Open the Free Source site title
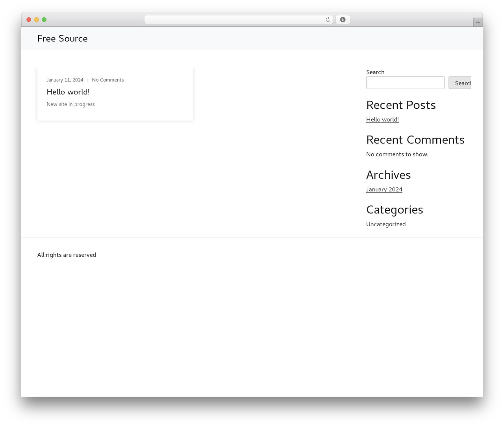Image resolution: width=504 pixels, height=427 pixels. [63, 39]
